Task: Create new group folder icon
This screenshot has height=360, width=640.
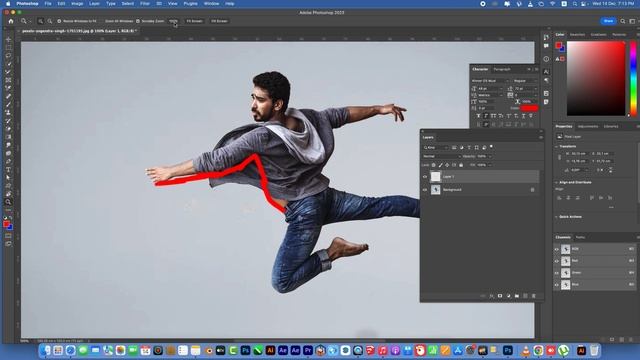Action: point(517,296)
